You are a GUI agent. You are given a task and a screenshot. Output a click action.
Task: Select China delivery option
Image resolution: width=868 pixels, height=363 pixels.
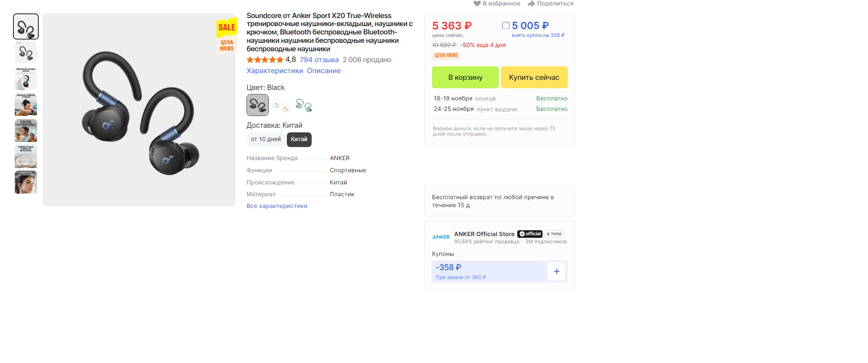click(x=299, y=139)
